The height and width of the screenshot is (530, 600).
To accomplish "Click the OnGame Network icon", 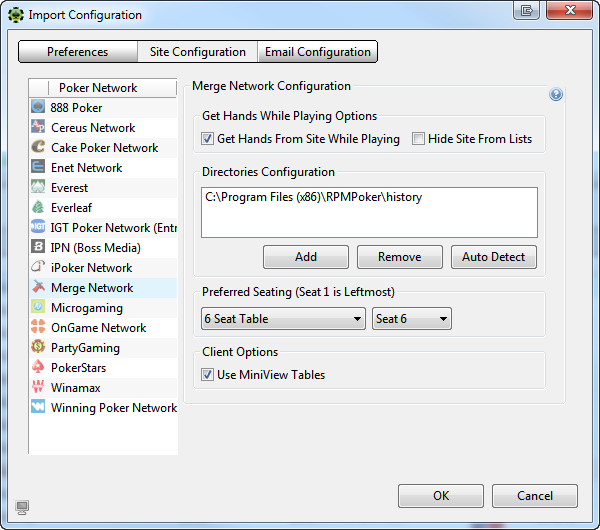I will coord(38,327).
